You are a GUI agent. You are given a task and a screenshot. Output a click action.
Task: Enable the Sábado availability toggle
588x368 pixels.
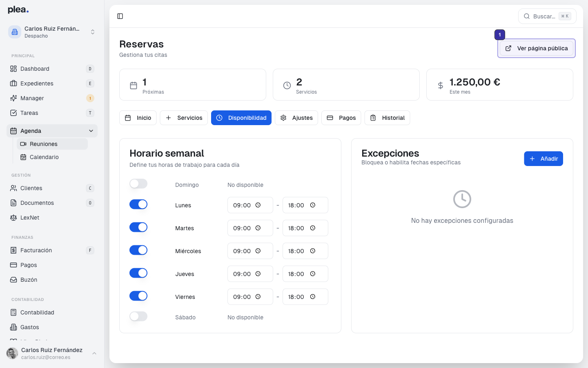[x=138, y=316]
